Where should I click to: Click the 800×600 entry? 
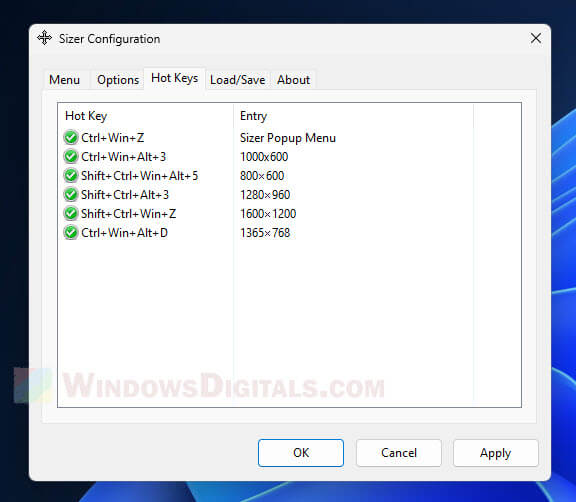pos(262,176)
